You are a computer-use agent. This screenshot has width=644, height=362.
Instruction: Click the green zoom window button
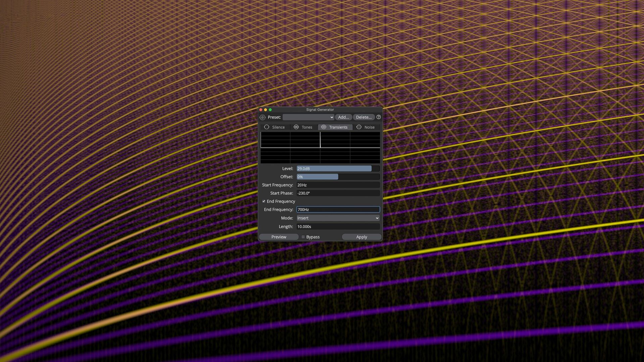coord(270,110)
